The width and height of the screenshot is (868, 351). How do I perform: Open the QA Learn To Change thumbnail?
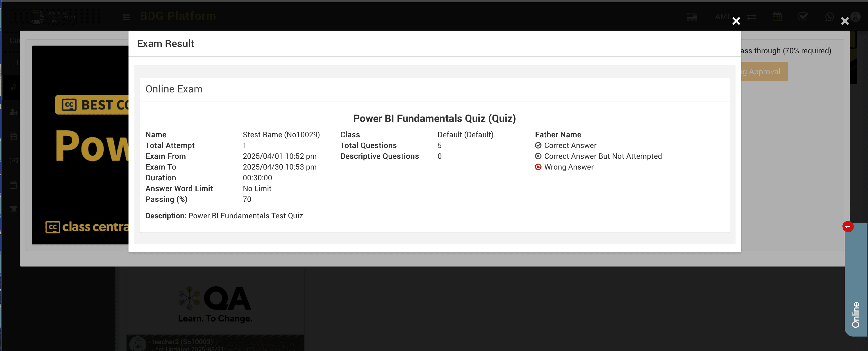(x=215, y=301)
